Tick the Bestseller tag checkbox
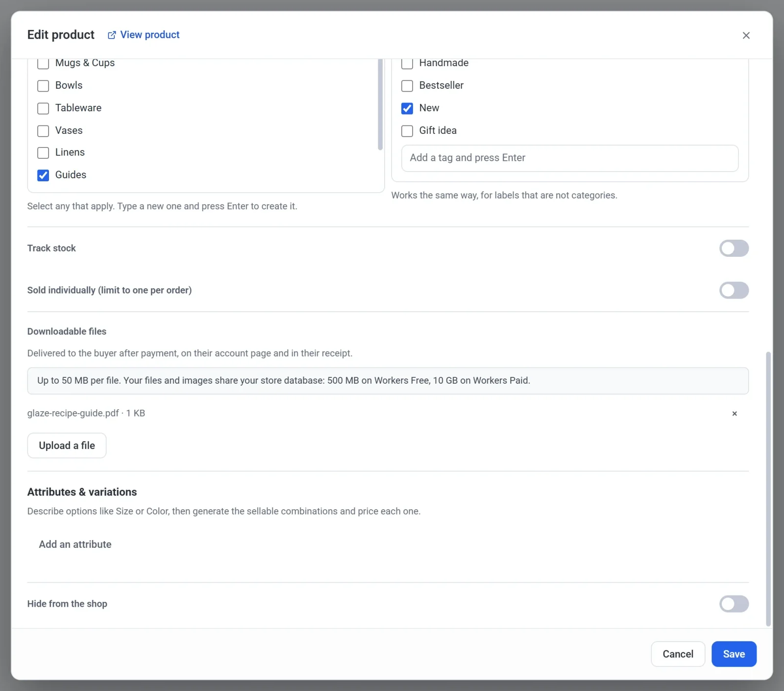Image resolution: width=784 pixels, height=691 pixels. click(407, 86)
